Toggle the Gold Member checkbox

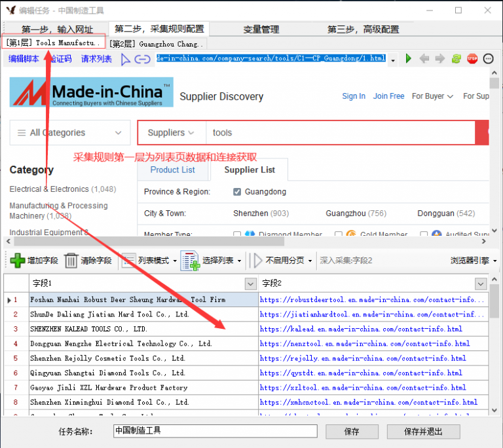pos(338,234)
